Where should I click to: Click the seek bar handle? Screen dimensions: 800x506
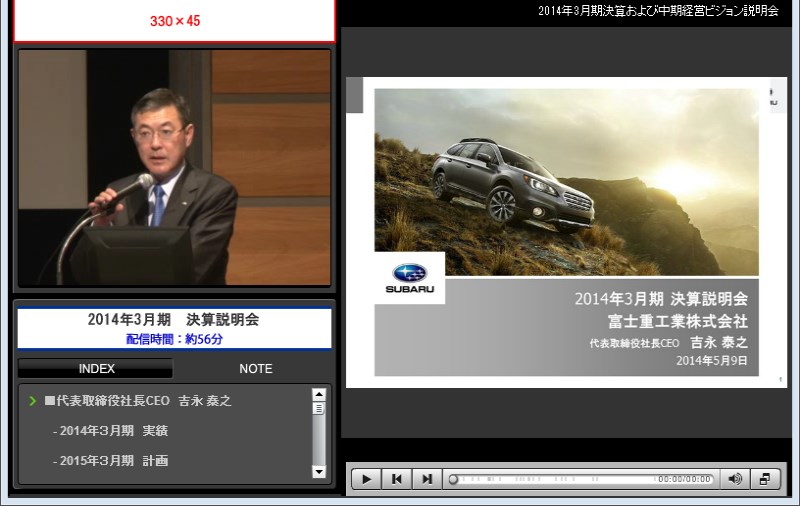(x=453, y=479)
